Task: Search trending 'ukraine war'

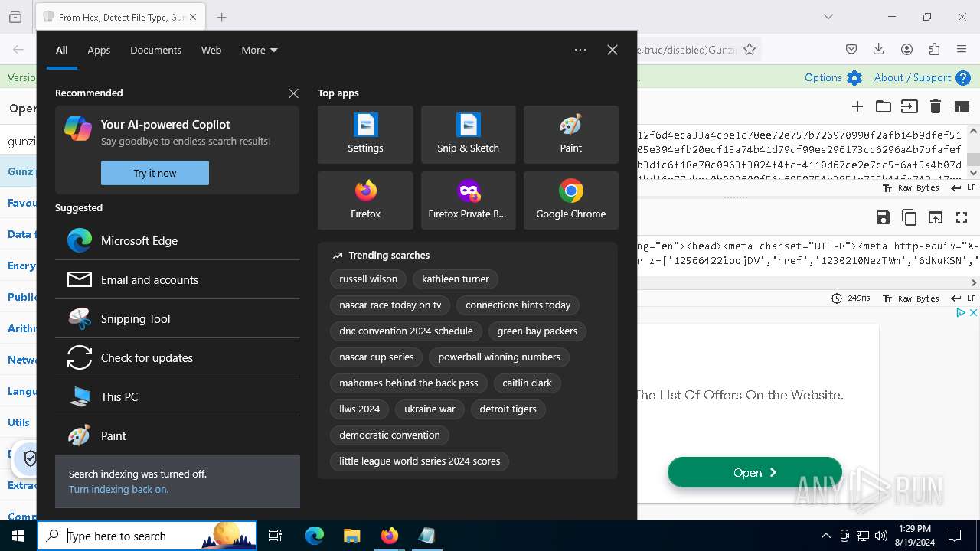Action: (x=430, y=409)
